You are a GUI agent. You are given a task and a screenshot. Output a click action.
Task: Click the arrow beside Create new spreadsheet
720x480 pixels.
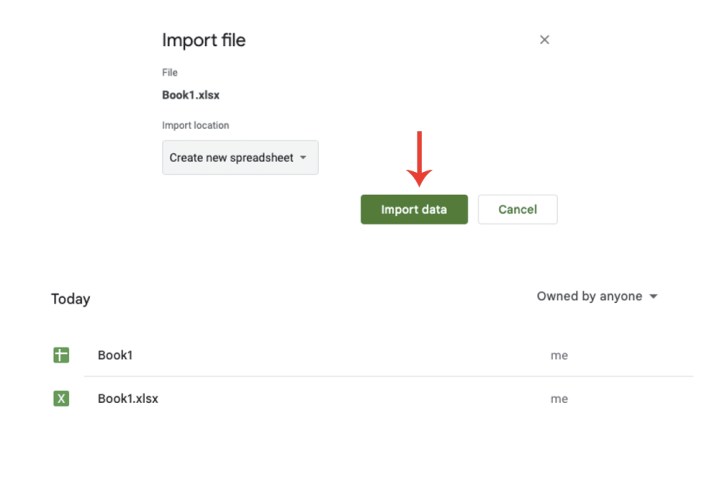pyautogui.click(x=303, y=158)
